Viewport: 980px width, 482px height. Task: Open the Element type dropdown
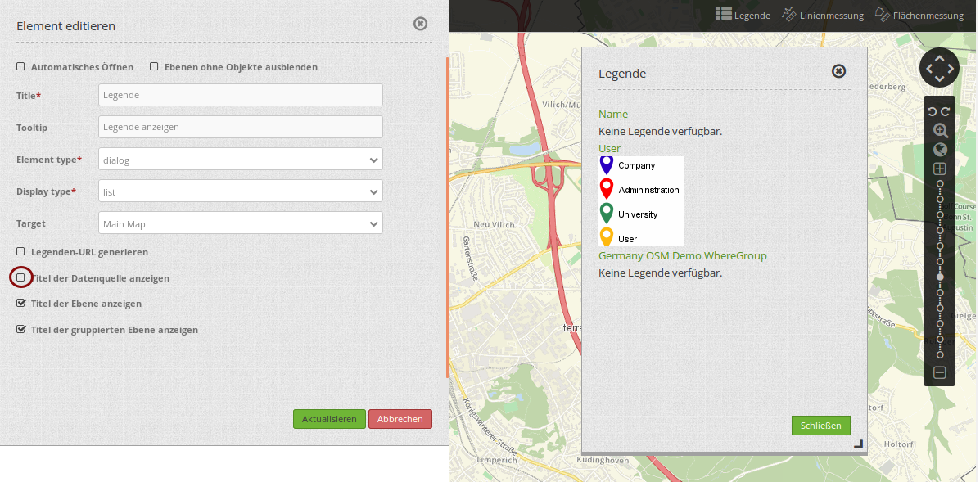point(240,160)
